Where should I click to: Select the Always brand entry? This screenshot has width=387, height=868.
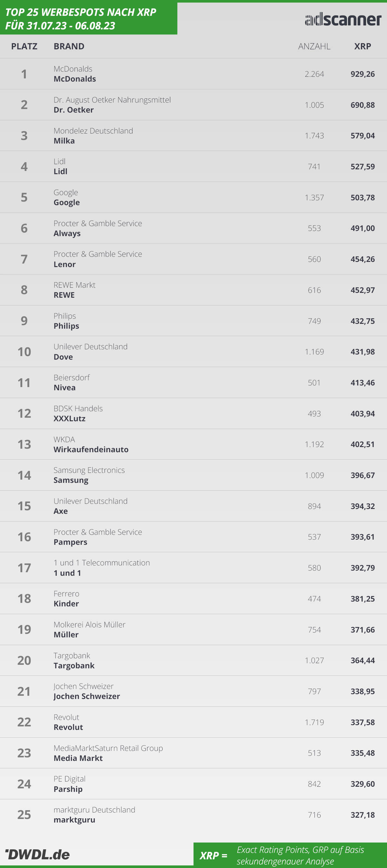pos(67,234)
